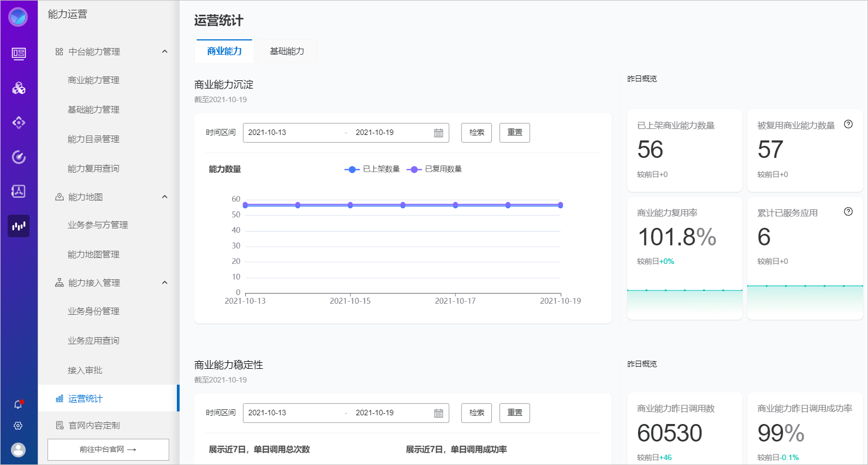Open 能力复用查询 menu item
The height and width of the screenshot is (465, 868).
[x=93, y=168]
